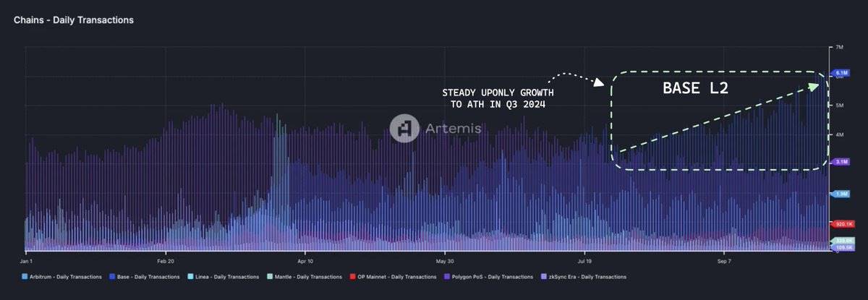This screenshot has height=300, width=868.
Task: Click the BASE L2 annotation label
Action: pos(695,89)
